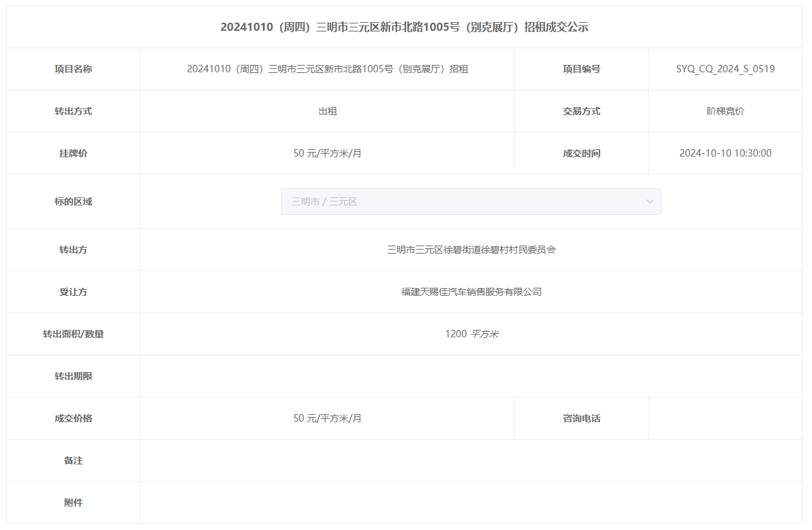Click transferor 徐碧村村民委员会 text

(471, 250)
